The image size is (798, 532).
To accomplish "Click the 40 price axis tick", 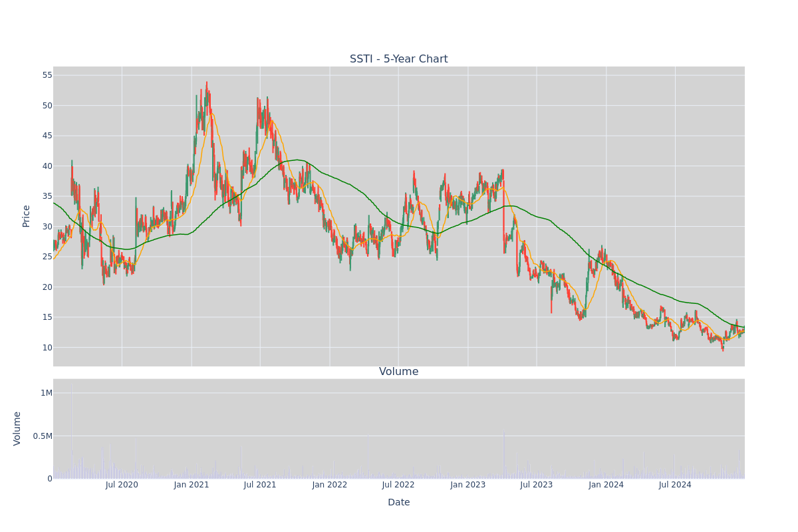I will click(x=47, y=166).
